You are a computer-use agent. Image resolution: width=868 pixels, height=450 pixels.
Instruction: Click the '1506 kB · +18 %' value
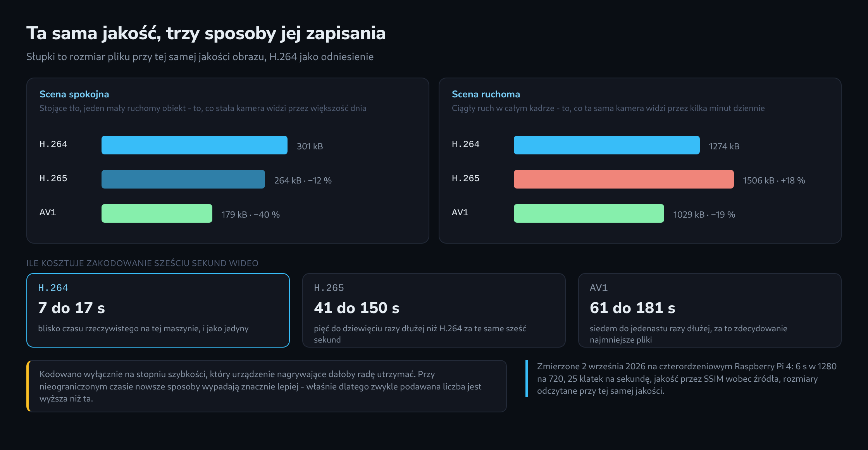pyautogui.click(x=774, y=180)
